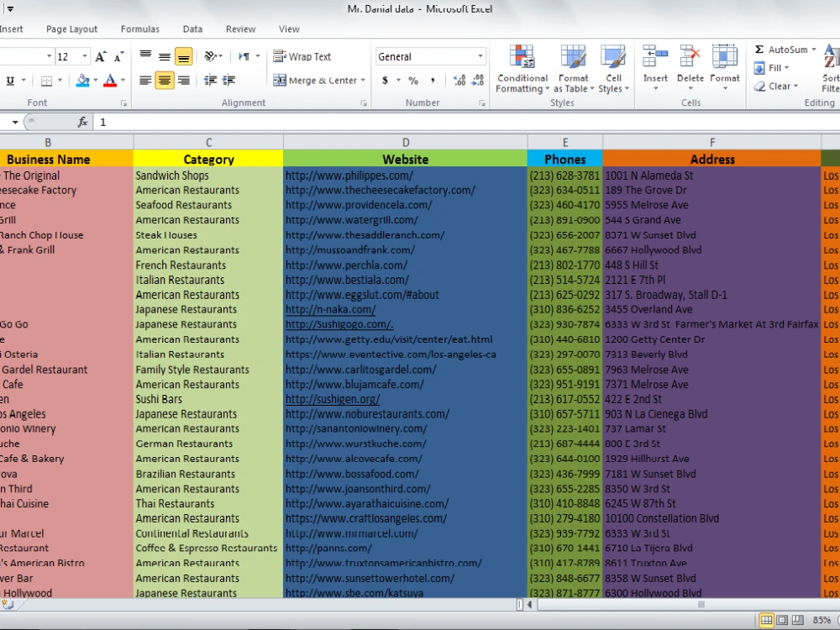This screenshot has height=630, width=840.
Task: Open the Sushigogo.com hyperlink
Action: pyautogui.click(x=339, y=324)
